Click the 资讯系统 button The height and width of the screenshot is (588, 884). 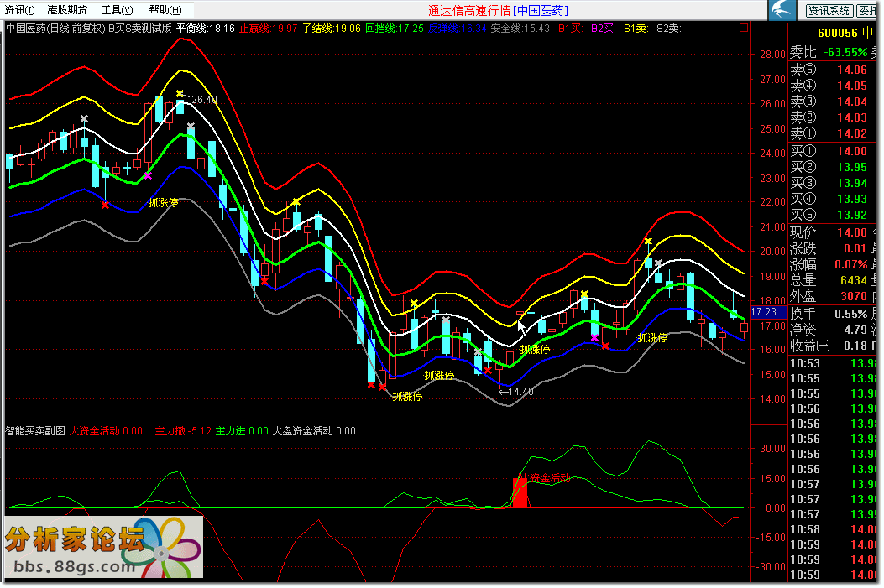point(829,10)
